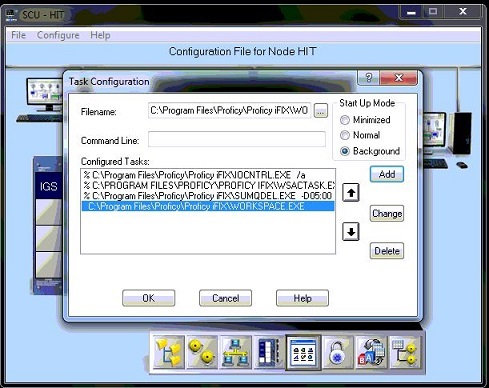This screenshot has height=388, width=489.
Task: Move selected task down with arrow
Action: (x=351, y=232)
